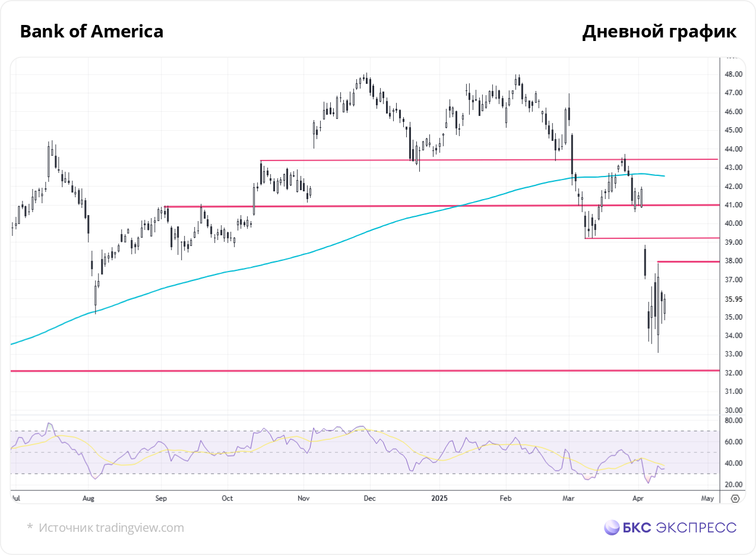This screenshot has height=555, width=756.
Task: Click the chart settings gear icon
Action: point(735,499)
